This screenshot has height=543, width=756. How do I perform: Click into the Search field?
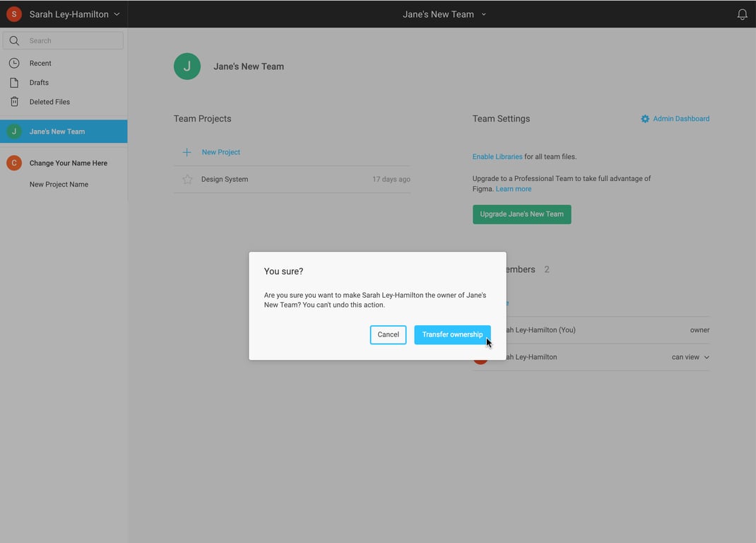click(71, 41)
